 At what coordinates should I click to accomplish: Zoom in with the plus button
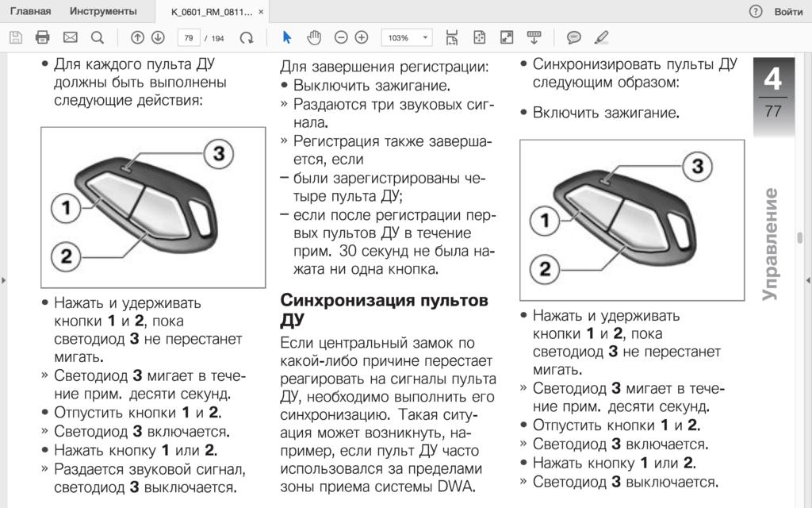(x=362, y=37)
